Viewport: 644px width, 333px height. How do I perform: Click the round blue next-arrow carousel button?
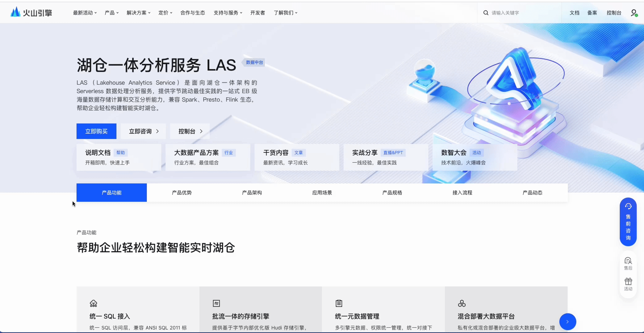pyautogui.click(x=567, y=322)
